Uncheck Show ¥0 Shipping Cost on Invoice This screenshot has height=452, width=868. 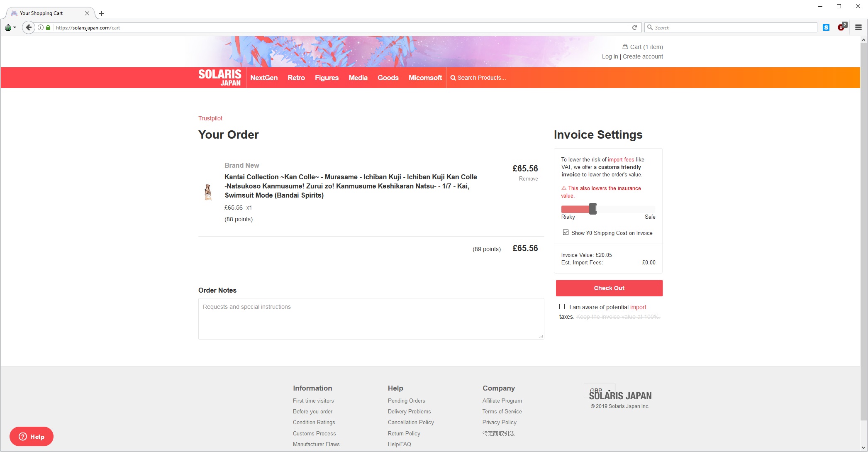566,232
